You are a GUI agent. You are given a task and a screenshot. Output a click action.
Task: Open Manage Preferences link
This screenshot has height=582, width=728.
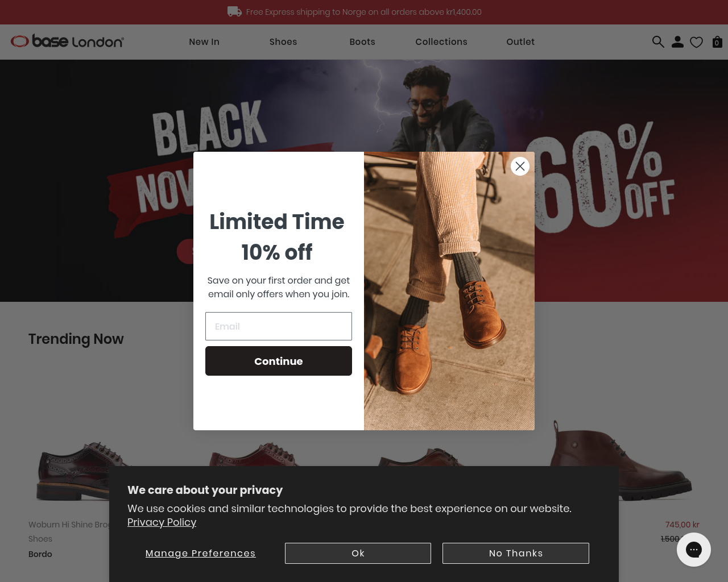(200, 553)
